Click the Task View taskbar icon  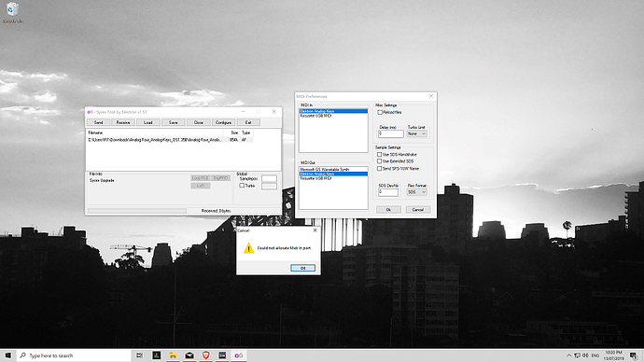click(140, 355)
